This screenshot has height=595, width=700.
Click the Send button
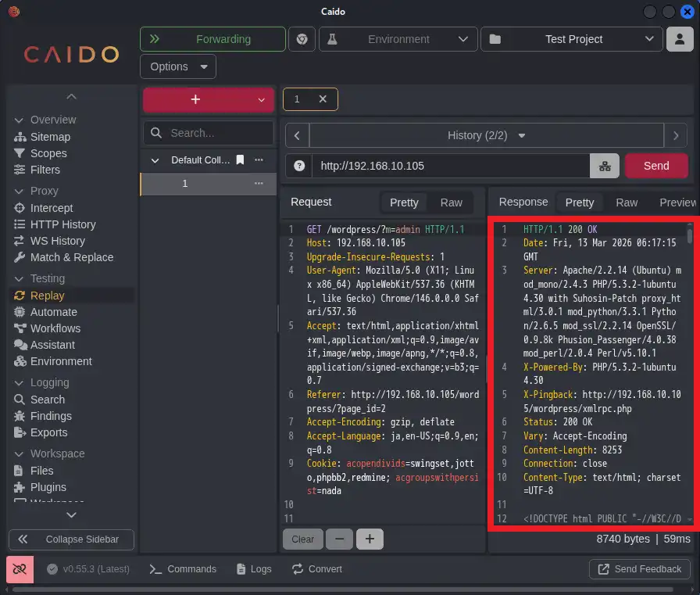pyautogui.click(x=656, y=166)
